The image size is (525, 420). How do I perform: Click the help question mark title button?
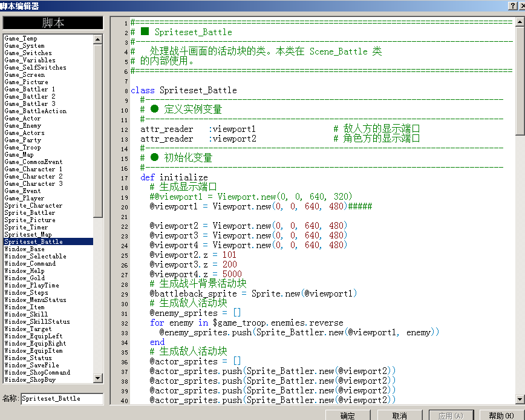512,5
